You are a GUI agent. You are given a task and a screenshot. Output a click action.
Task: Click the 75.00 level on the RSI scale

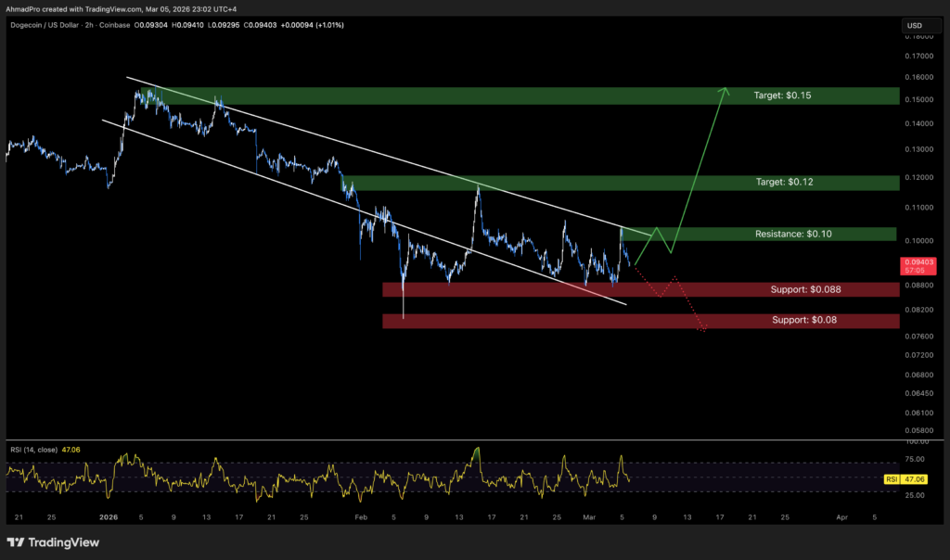(x=916, y=457)
